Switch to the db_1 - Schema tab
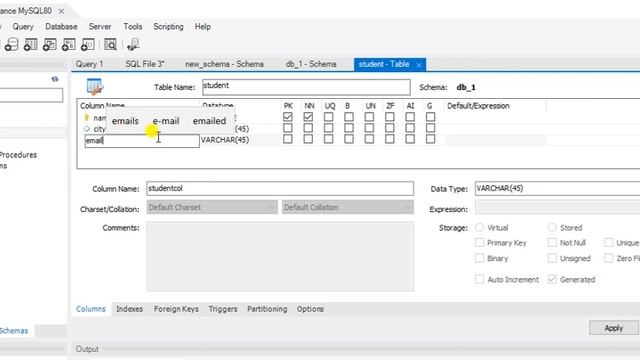The height and width of the screenshot is (360, 640). click(x=311, y=64)
